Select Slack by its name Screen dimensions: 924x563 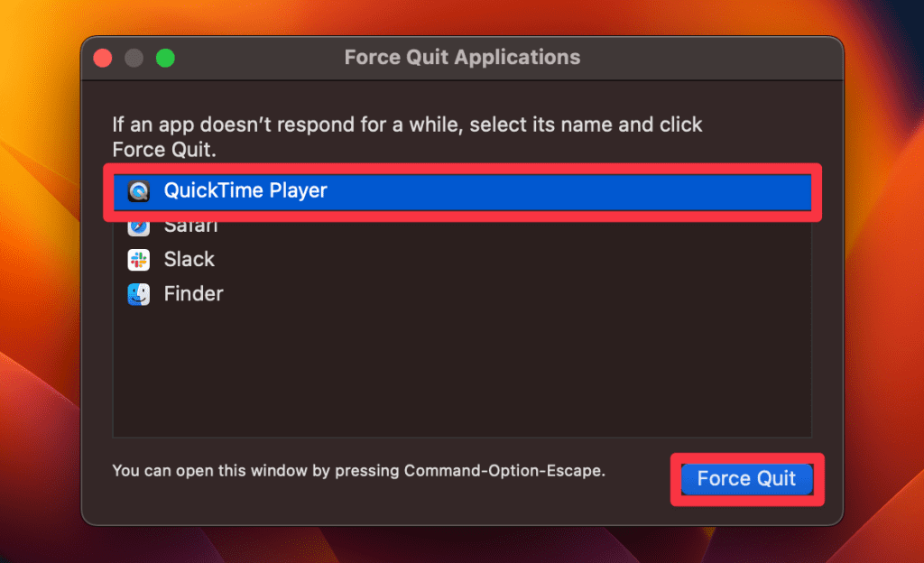189,260
